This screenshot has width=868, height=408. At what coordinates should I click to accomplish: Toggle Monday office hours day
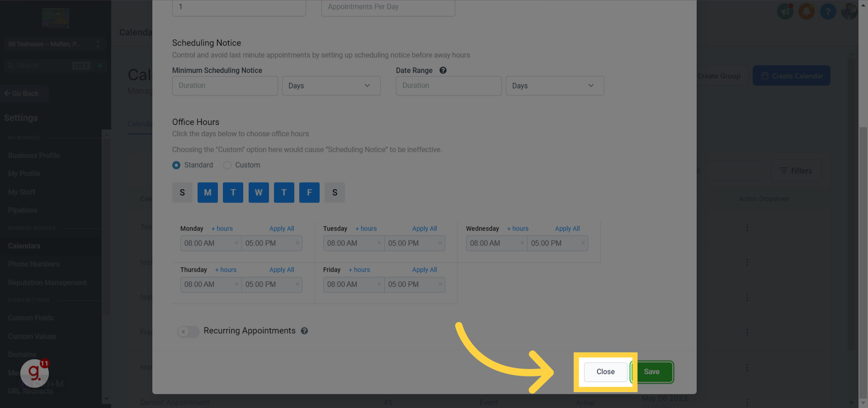208,192
